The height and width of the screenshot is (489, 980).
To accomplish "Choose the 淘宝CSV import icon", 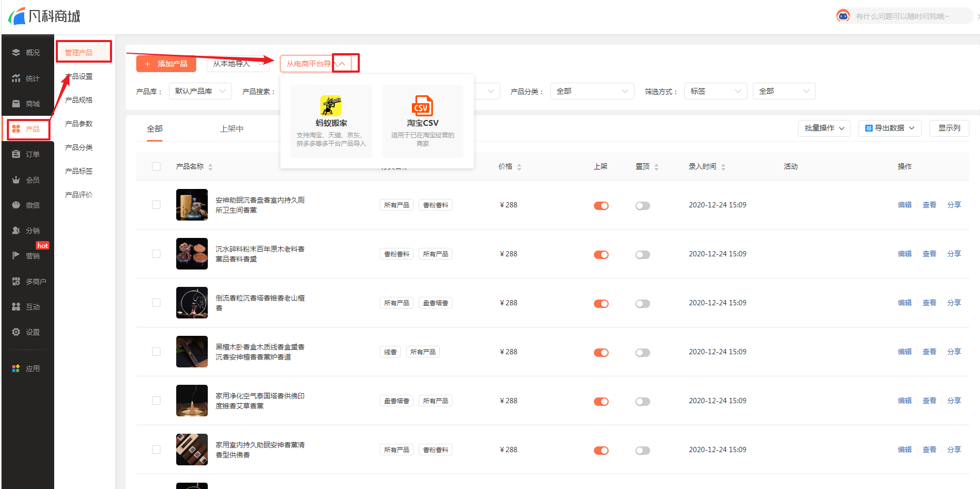I will coord(422,106).
